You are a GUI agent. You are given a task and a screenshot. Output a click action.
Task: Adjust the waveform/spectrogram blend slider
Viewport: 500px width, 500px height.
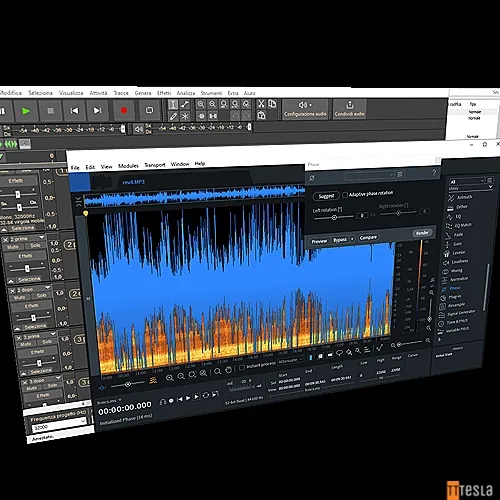(x=128, y=385)
